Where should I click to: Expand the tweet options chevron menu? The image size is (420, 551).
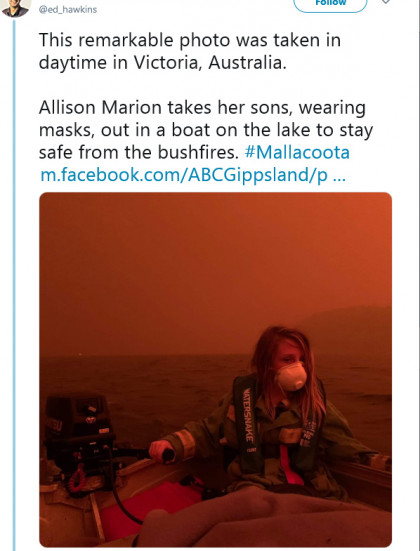pos(386,2)
